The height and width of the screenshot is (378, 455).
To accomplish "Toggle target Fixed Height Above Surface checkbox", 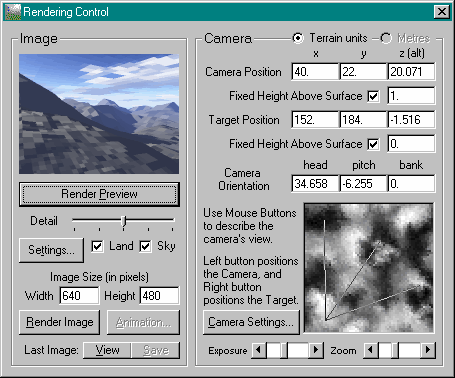I will (x=373, y=144).
